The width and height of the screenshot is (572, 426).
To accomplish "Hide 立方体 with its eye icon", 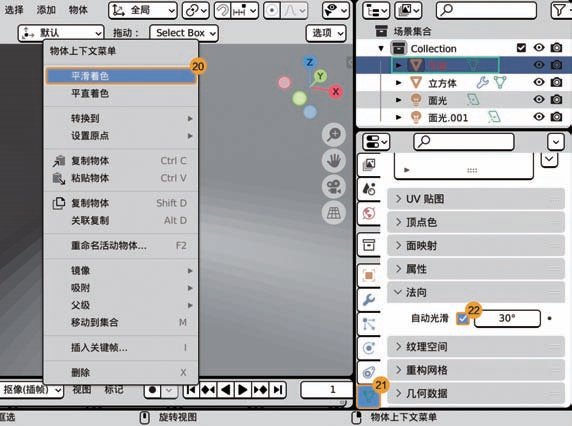I will (x=539, y=82).
